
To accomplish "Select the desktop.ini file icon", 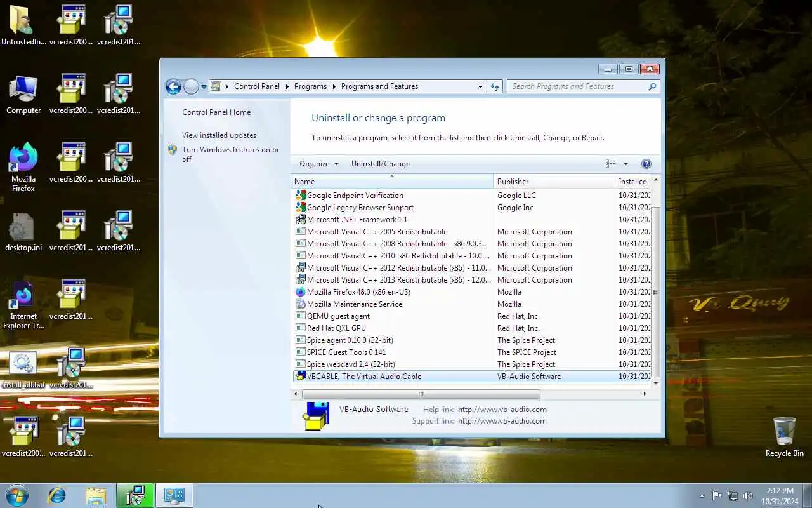I will coord(23,232).
